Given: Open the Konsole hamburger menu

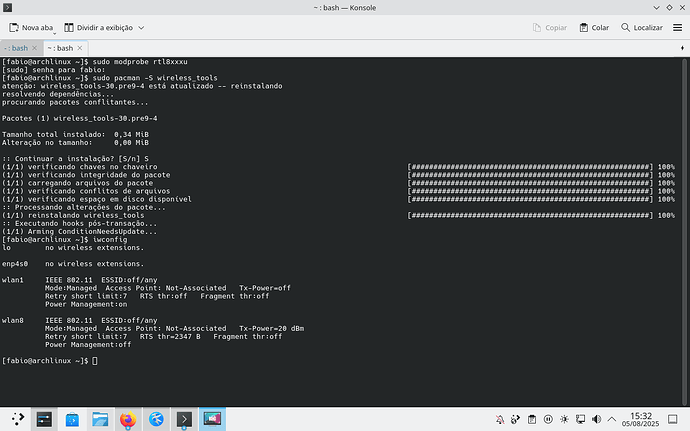Looking at the screenshot, I should (x=675, y=28).
